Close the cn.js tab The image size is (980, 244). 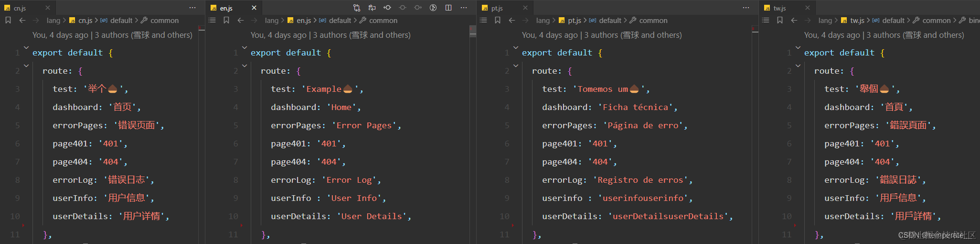point(48,8)
